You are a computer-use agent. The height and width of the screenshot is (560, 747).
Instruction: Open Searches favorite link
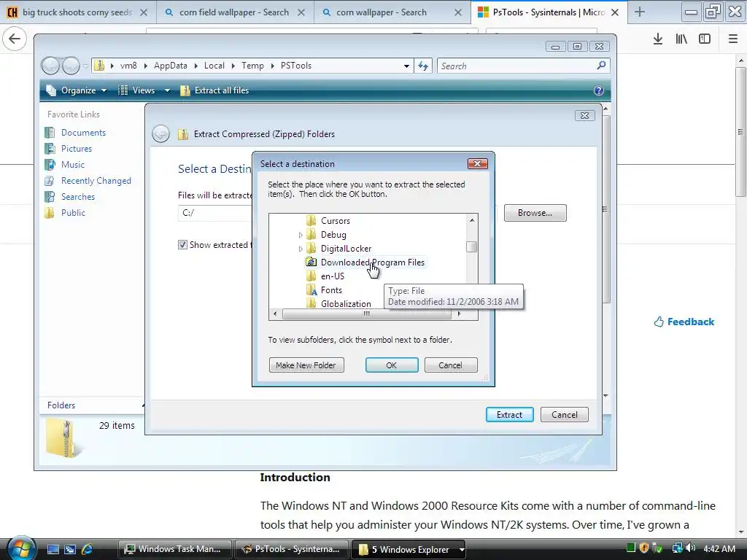click(77, 197)
